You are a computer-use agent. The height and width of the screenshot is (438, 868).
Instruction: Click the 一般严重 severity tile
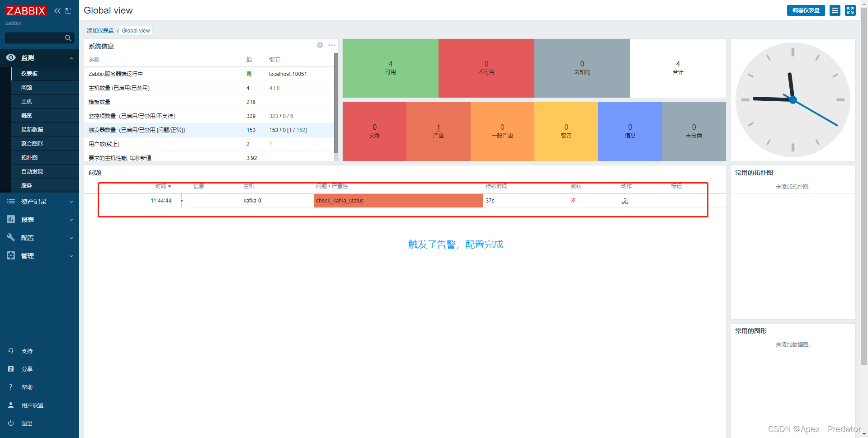502,132
